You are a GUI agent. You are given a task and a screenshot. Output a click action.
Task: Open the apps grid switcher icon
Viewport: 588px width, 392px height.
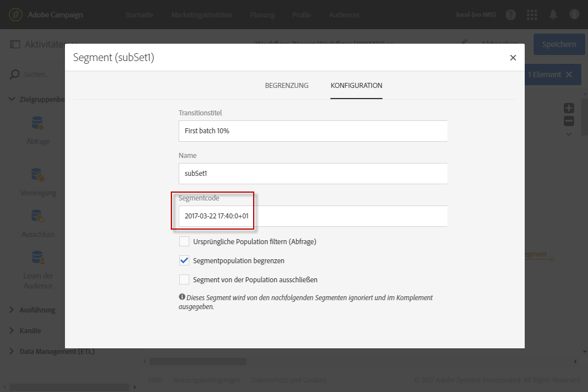click(x=532, y=15)
